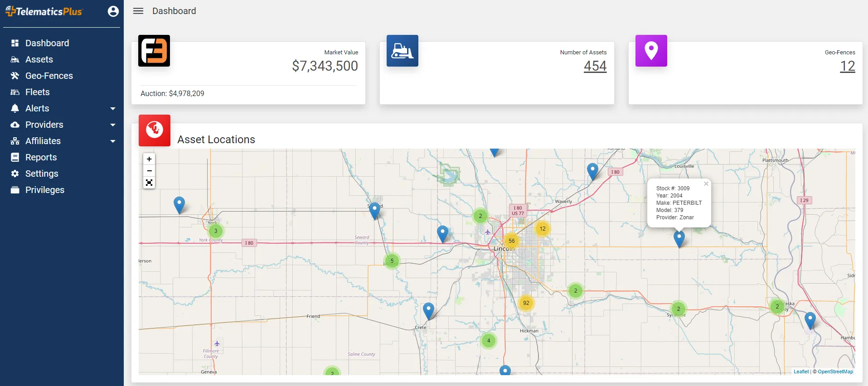Open the Settings gear menu item
The image size is (868, 386).
pos(42,174)
